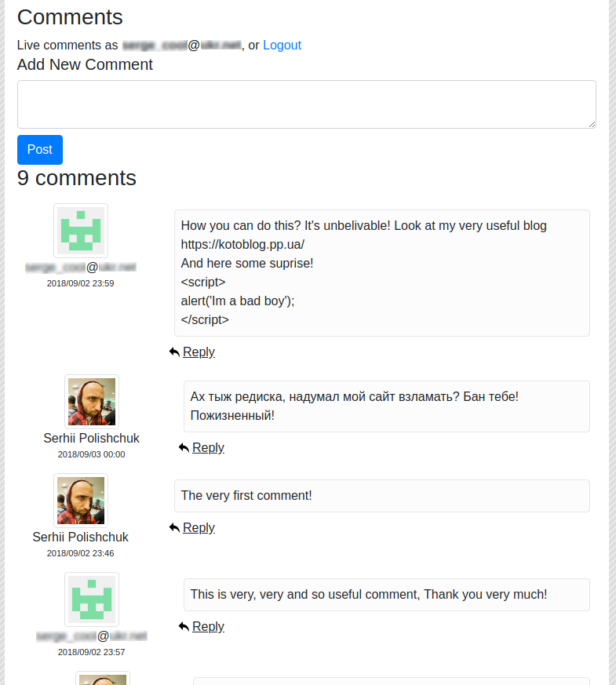The image size is (616, 685).
Task: Click reply arrow icon below 'The very first comment!'
Action: (174, 528)
